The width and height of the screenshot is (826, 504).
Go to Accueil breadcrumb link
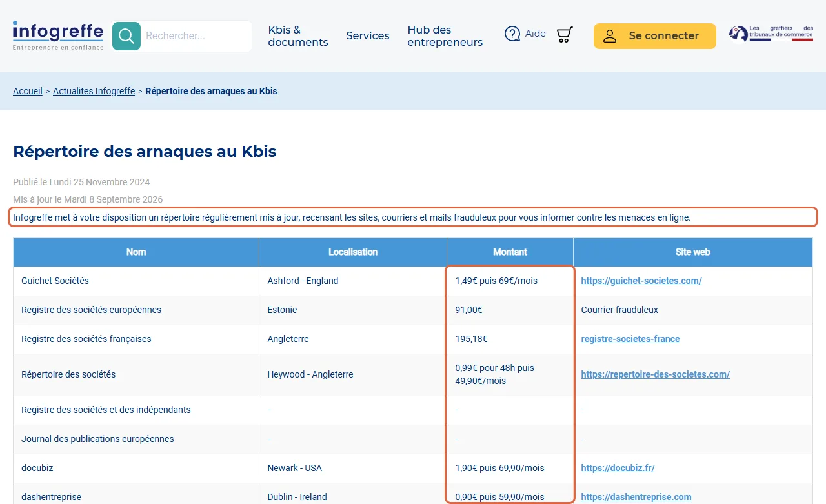point(28,91)
